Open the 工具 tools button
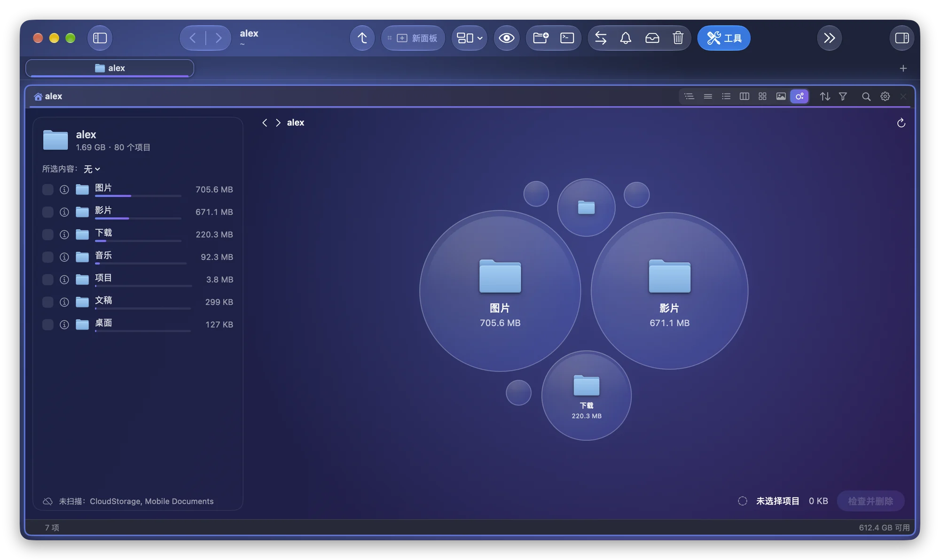Screen dimensions: 940x560 tap(724, 38)
